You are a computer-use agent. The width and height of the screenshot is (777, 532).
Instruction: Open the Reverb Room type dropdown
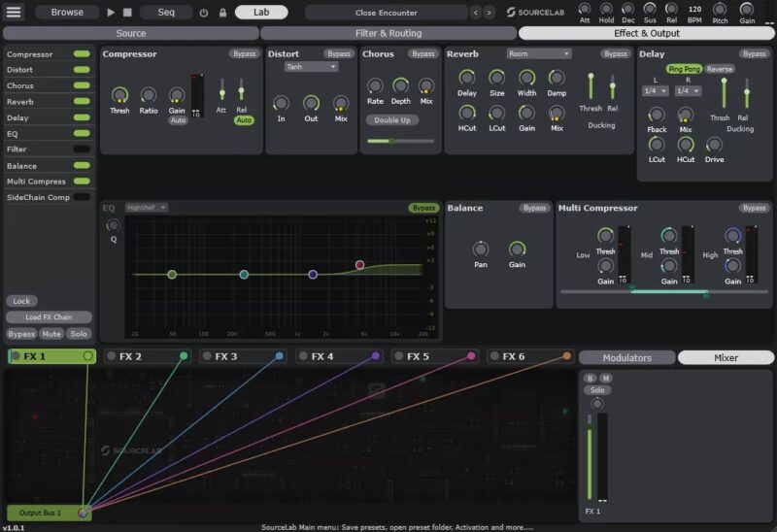click(x=539, y=54)
